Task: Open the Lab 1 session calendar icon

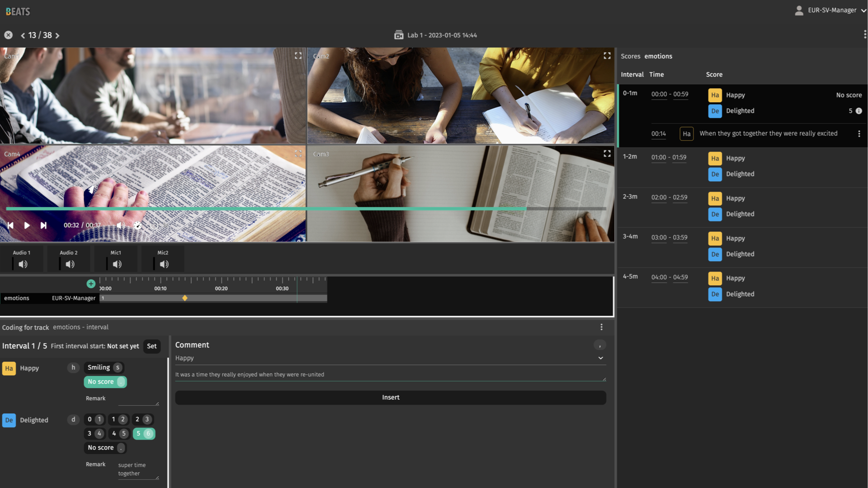Action: coord(399,35)
